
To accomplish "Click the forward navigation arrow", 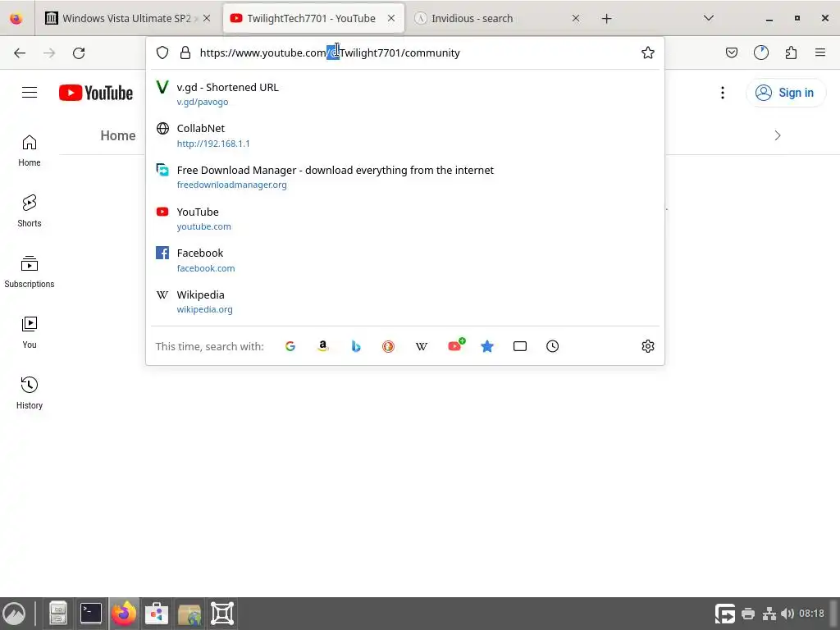I will click(49, 52).
